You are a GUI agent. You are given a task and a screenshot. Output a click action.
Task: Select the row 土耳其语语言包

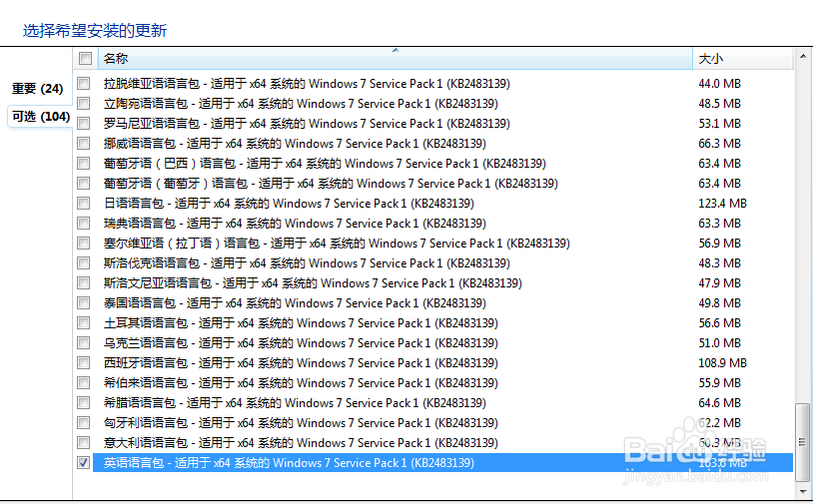click(442, 322)
